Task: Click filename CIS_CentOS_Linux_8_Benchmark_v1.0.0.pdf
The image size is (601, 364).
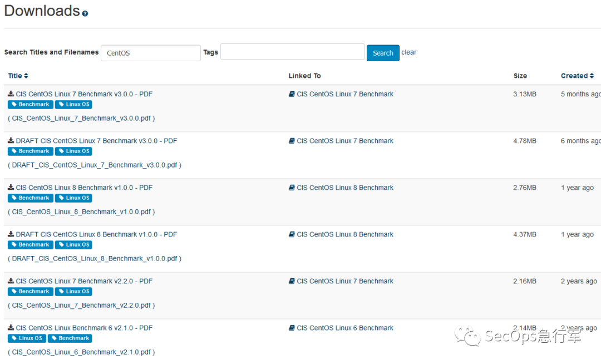Action: click(x=81, y=212)
